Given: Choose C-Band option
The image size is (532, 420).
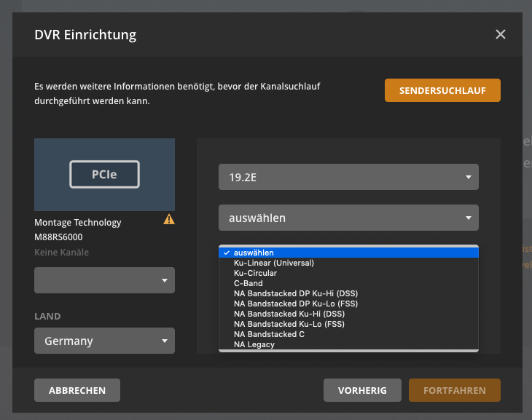Looking at the screenshot, I should (348, 283).
